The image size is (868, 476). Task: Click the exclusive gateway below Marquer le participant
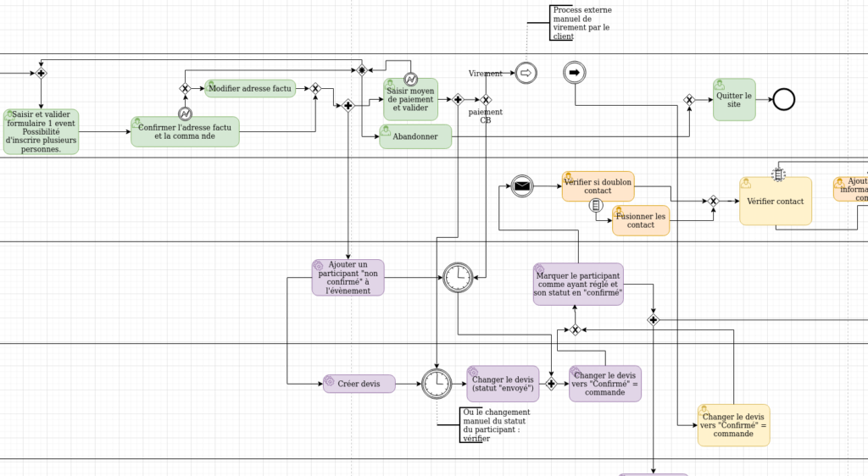(576, 330)
